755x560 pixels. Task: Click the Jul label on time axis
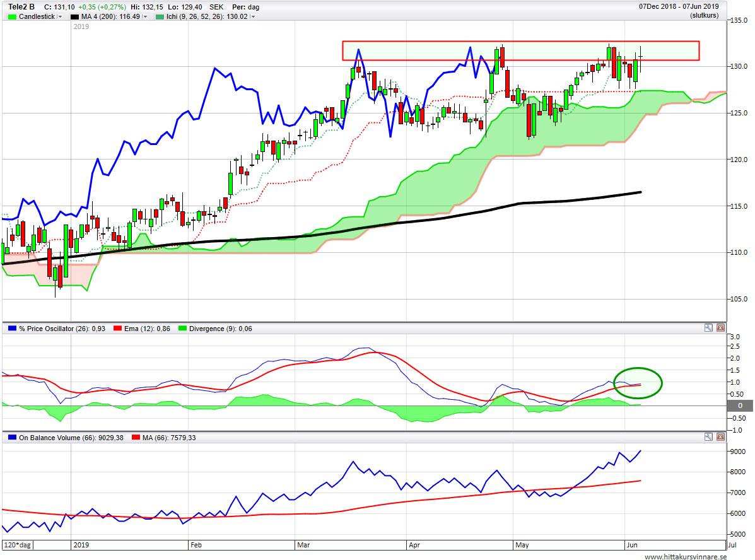[x=732, y=545]
